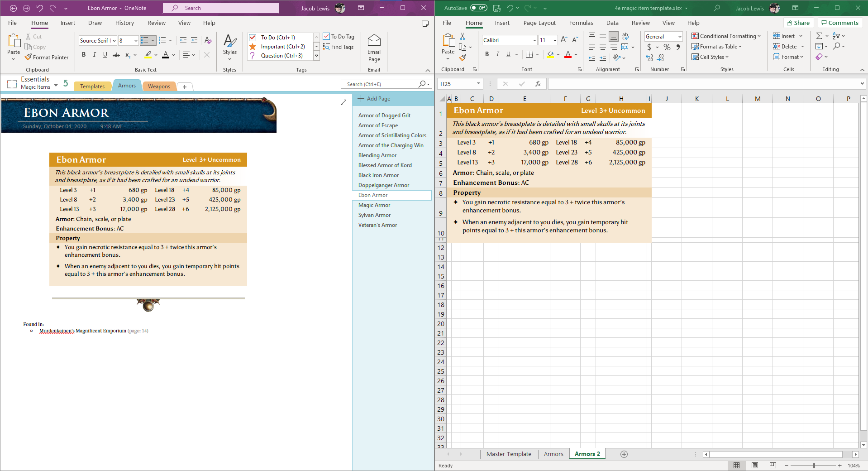Select the Format Painter in OneNote

(47, 57)
